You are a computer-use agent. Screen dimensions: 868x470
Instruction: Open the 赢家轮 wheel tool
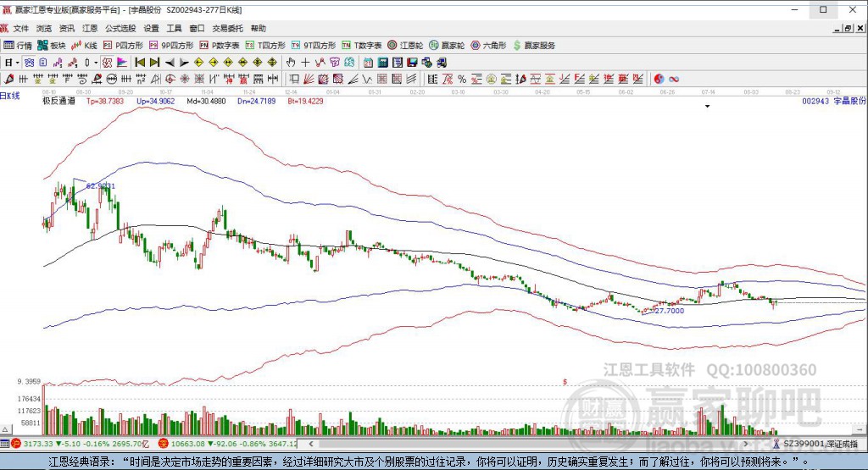447,46
